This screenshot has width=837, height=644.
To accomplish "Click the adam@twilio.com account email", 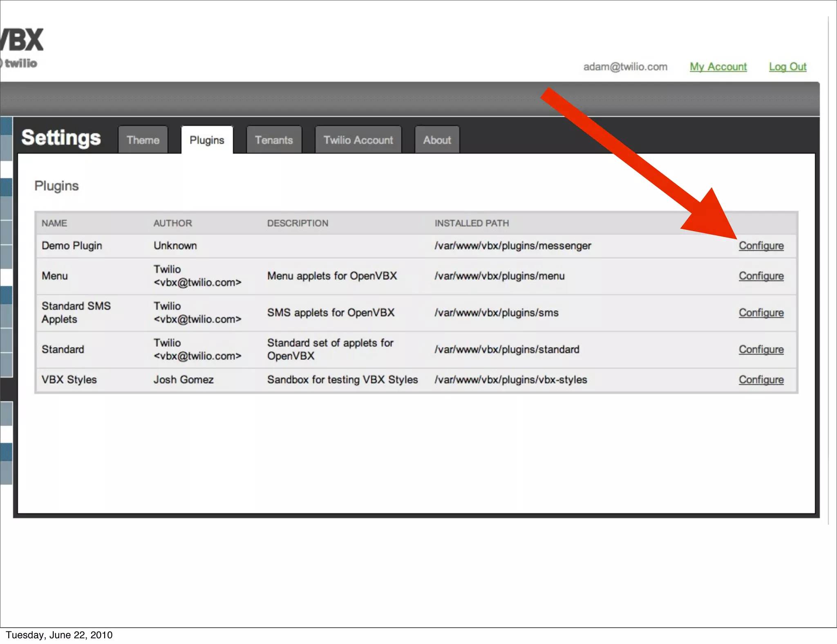I will 625,67.
